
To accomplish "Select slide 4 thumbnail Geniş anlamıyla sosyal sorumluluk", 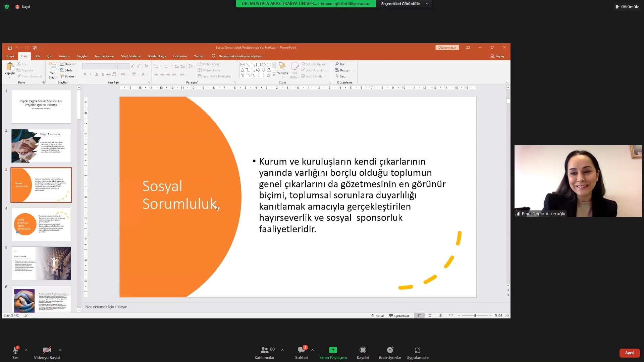I will (41, 224).
